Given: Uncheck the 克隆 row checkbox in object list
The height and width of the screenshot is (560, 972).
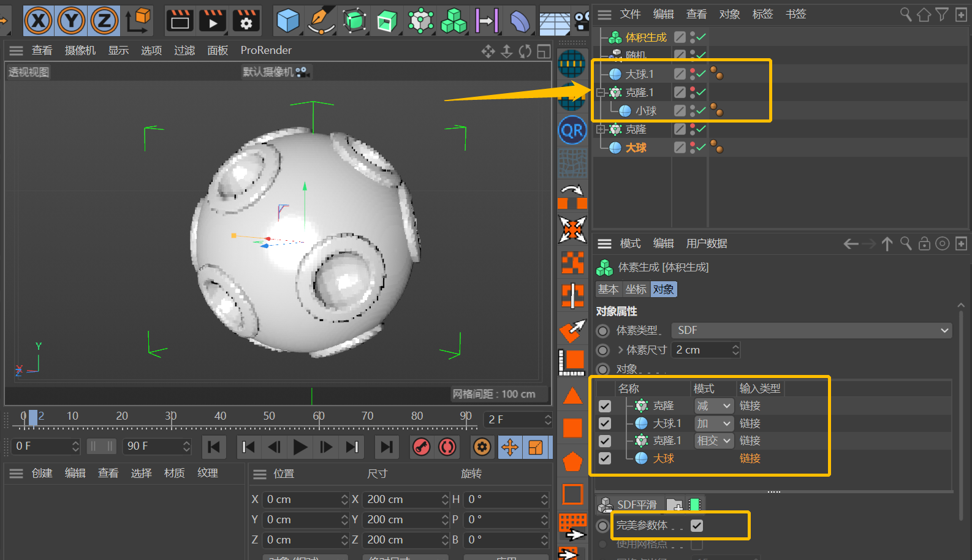Looking at the screenshot, I should [605, 406].
